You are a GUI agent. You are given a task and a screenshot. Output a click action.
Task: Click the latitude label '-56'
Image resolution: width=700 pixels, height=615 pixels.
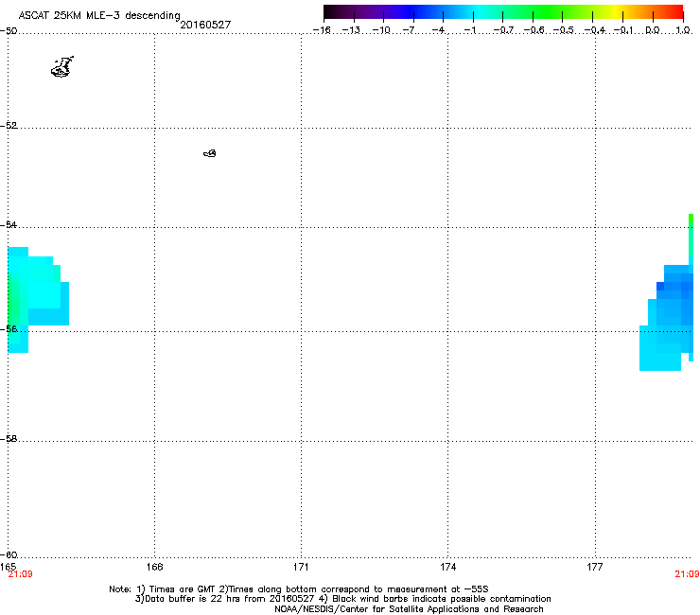point(9,328)
